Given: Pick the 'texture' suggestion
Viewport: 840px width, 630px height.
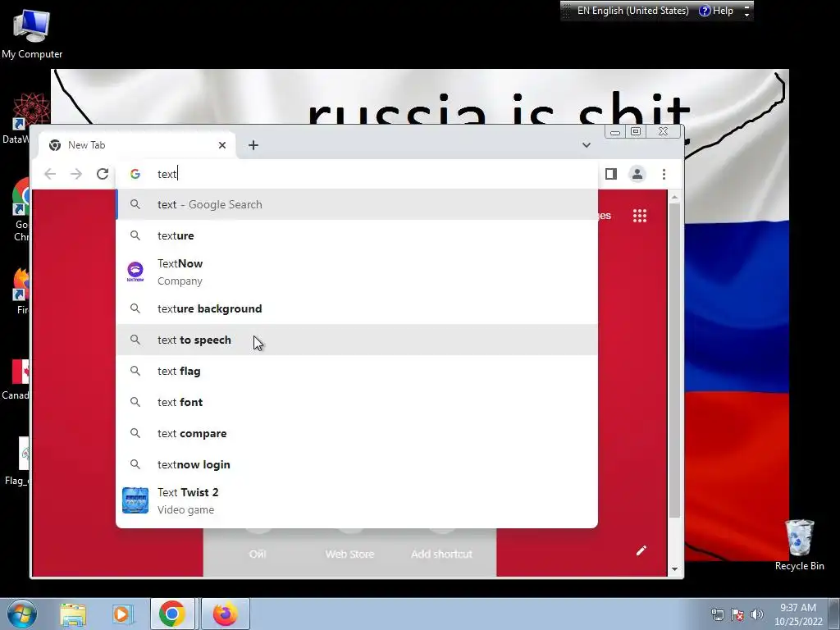Looking at the screenshot, I should [x=357, y=235].
